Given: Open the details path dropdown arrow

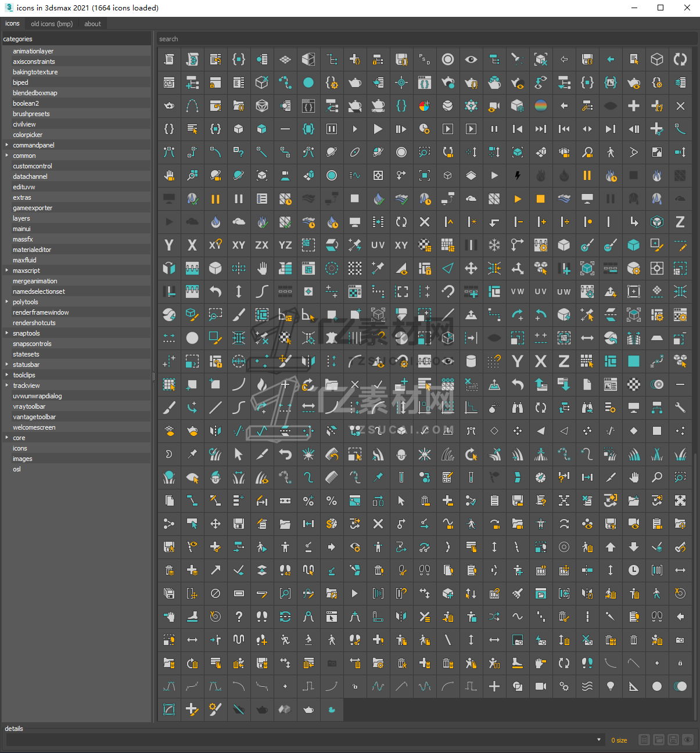Looking at the screenshot, I should tap(598, 740).
